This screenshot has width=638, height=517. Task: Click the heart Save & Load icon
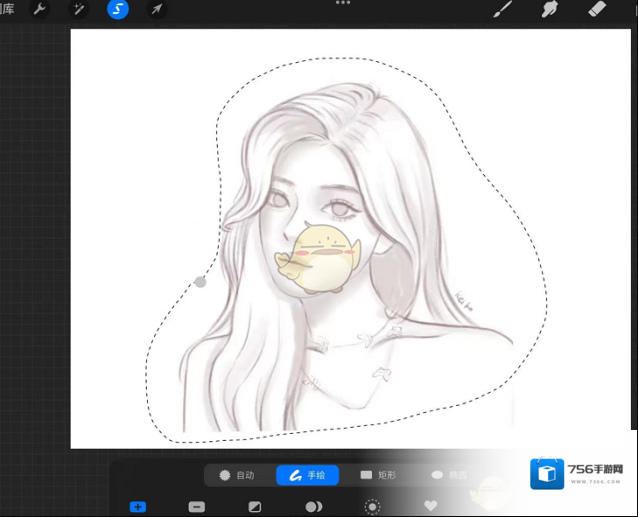pyautogui.click(x=431, y=507)
